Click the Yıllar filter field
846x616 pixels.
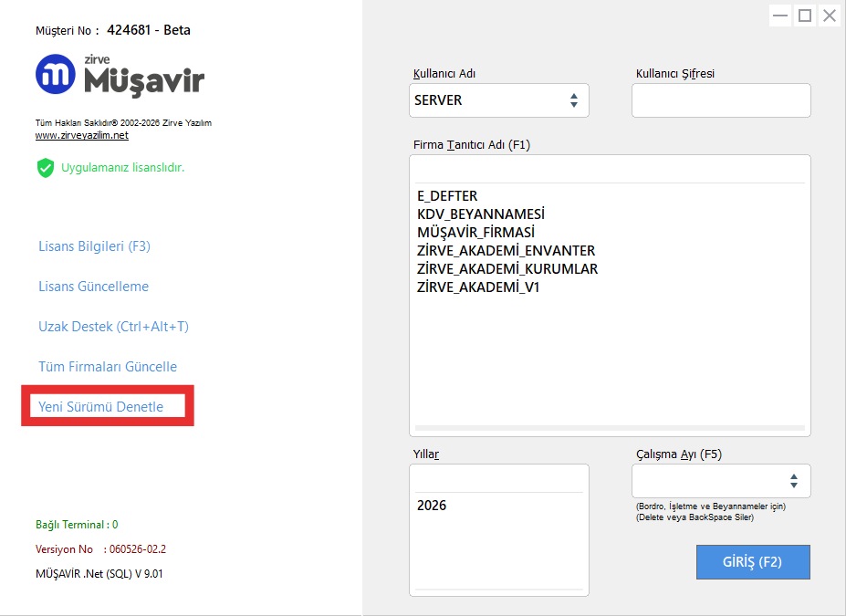(x=499, y=479)
